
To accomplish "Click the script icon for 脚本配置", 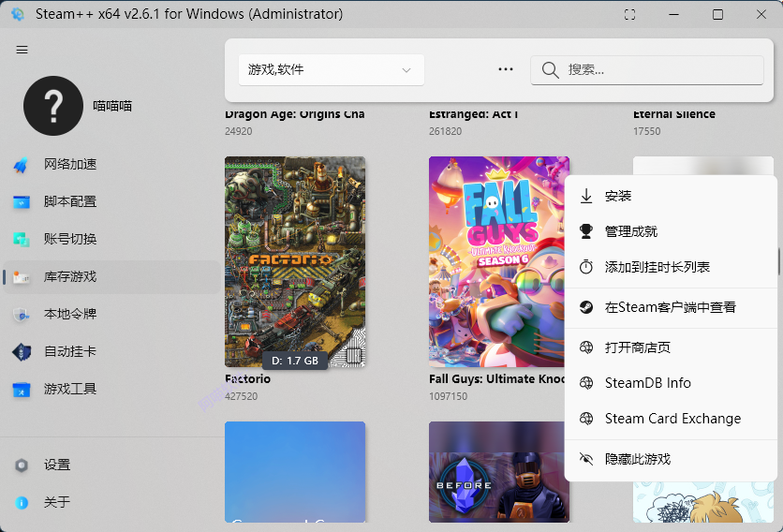I will pyautogui.click(x=21, y=201).
